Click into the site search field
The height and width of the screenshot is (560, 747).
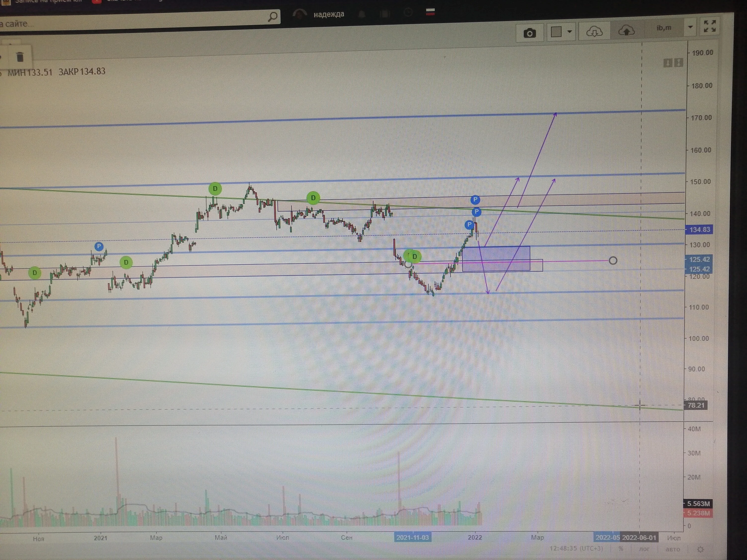(135, 21)
